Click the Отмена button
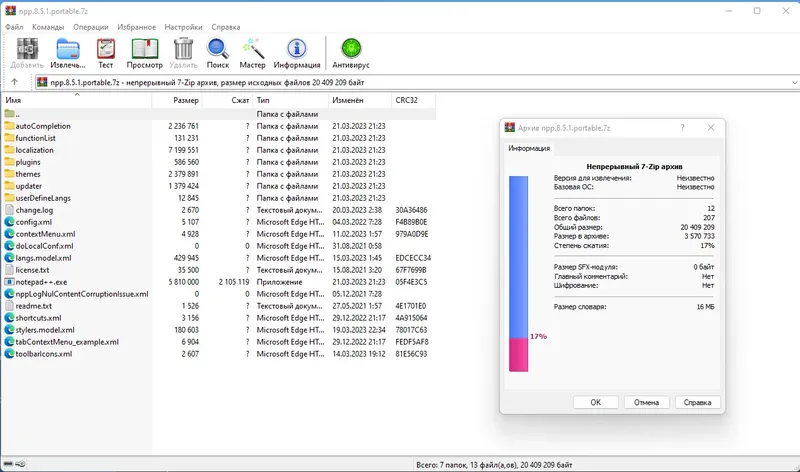This screenshot has height=472, width=800. click(x=646, y=402)
